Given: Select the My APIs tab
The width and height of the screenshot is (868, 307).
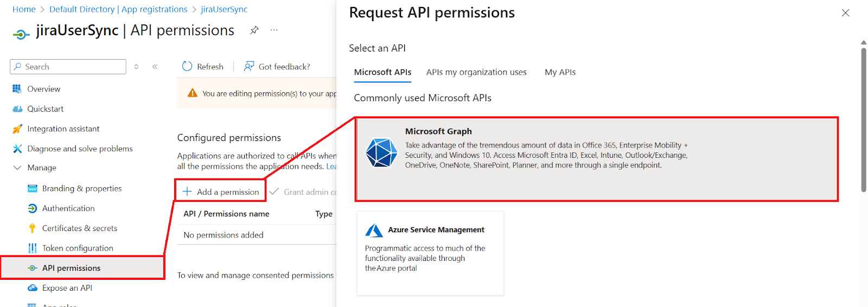Looking at the screenshot, I should click(560, 72).
